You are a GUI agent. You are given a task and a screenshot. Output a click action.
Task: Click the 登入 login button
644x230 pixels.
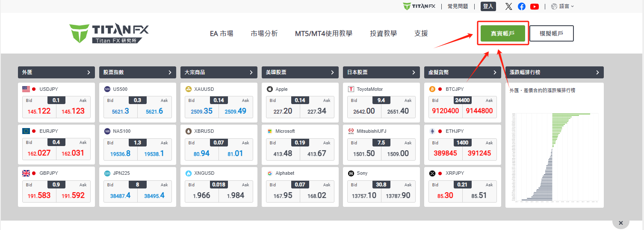click(488, 6)
